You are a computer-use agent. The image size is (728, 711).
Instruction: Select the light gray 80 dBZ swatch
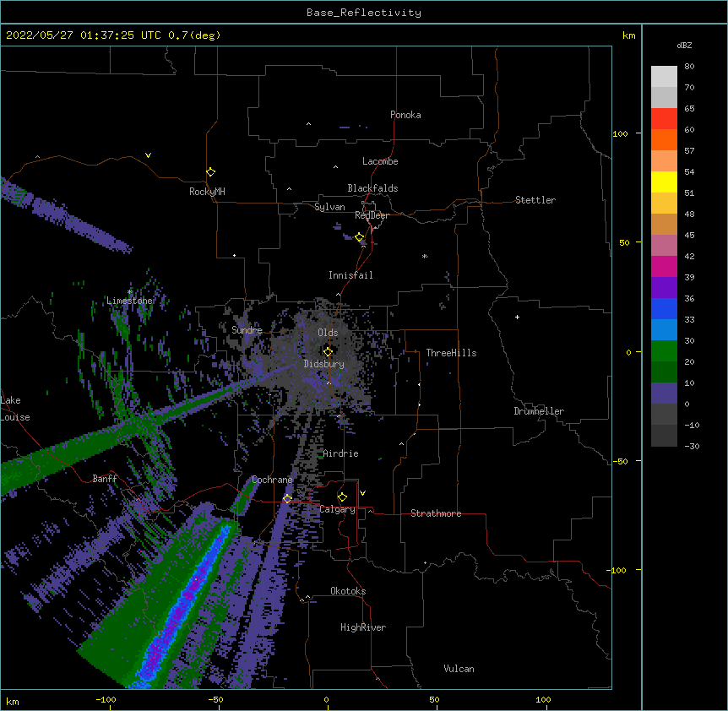pyautogui.click(x=664, y=77)
